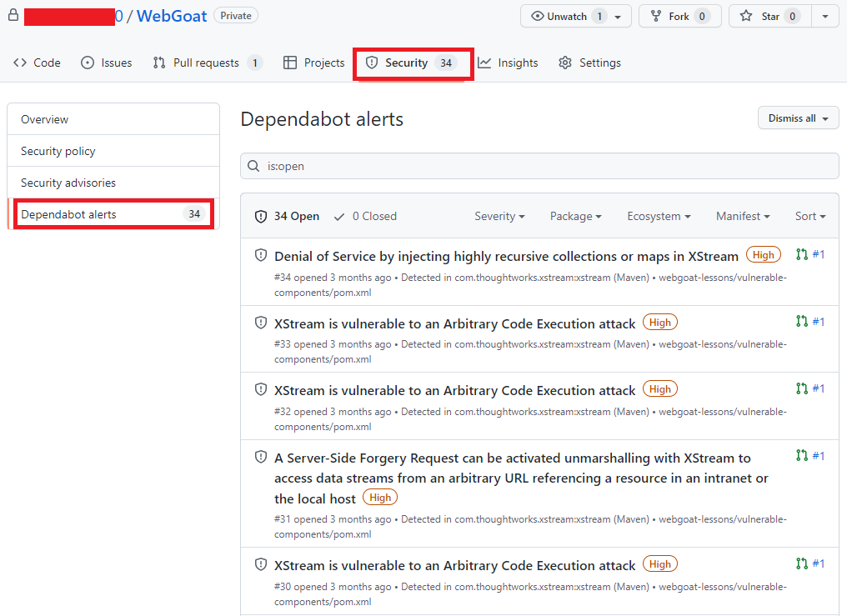Open the Ecosystem filter dropdown
Image resolution: width=847 pixels, height=616 pixels.
tap(659, 217)
